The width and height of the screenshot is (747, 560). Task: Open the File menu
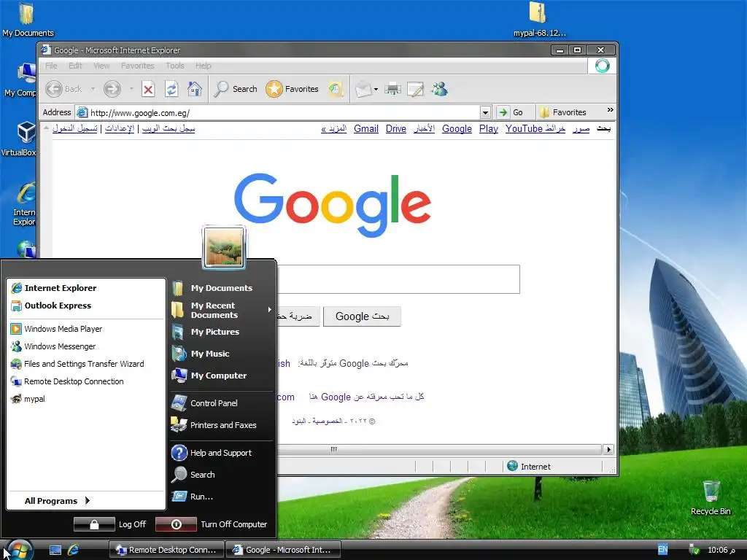(x=51, y=66)
